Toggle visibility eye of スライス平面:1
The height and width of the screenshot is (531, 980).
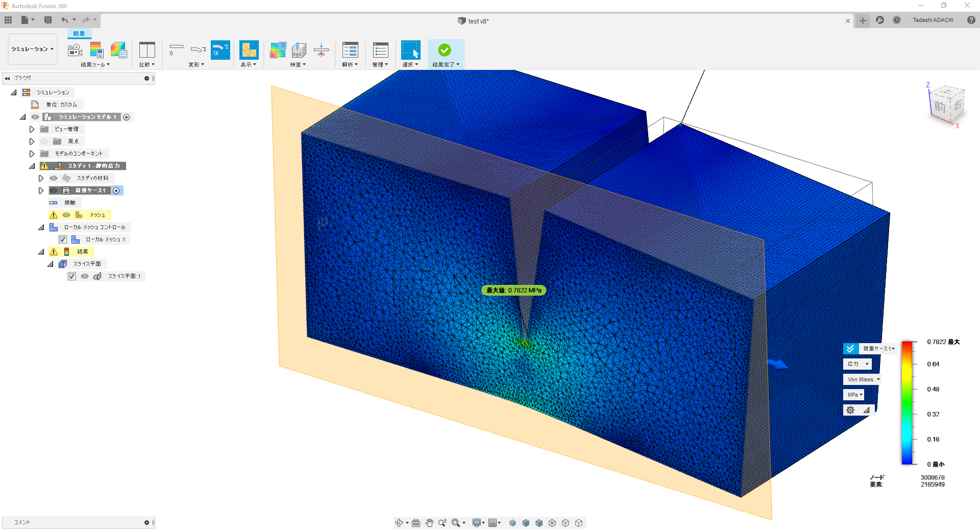pos(85,276)
